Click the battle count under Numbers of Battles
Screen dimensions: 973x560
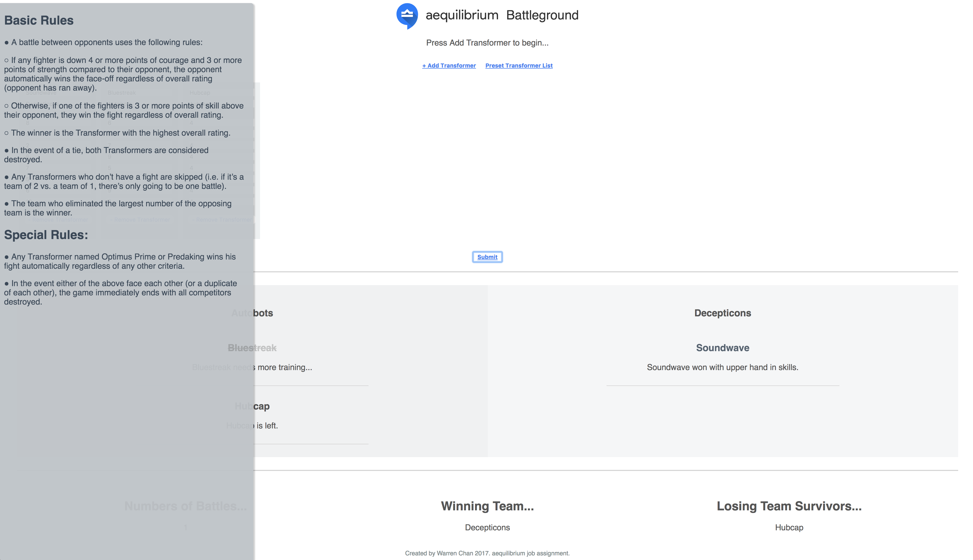tap(185, 527)
